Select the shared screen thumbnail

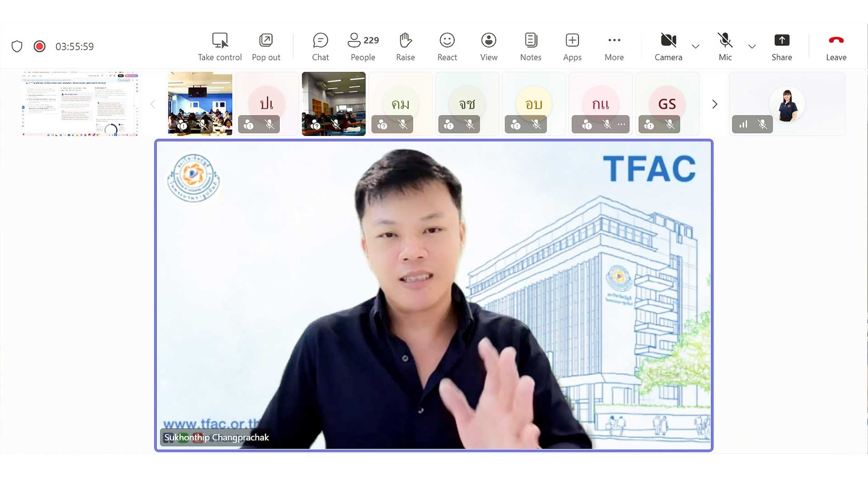80,104
